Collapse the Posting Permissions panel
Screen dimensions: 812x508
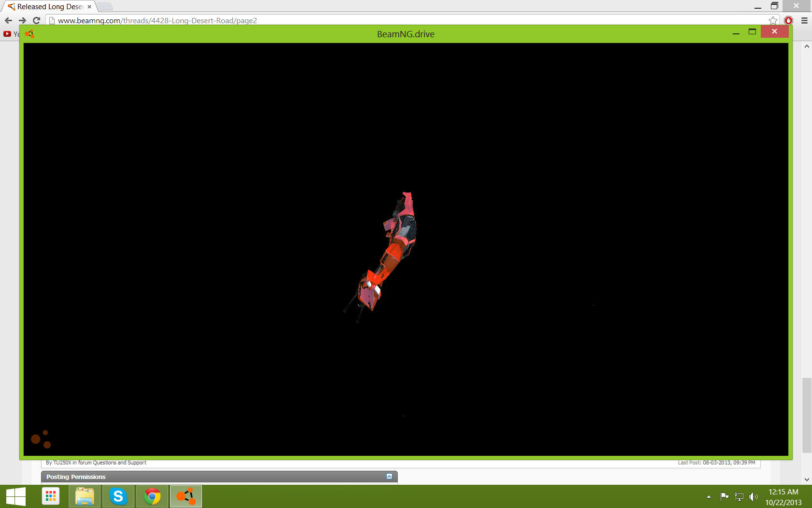[389, 477]
